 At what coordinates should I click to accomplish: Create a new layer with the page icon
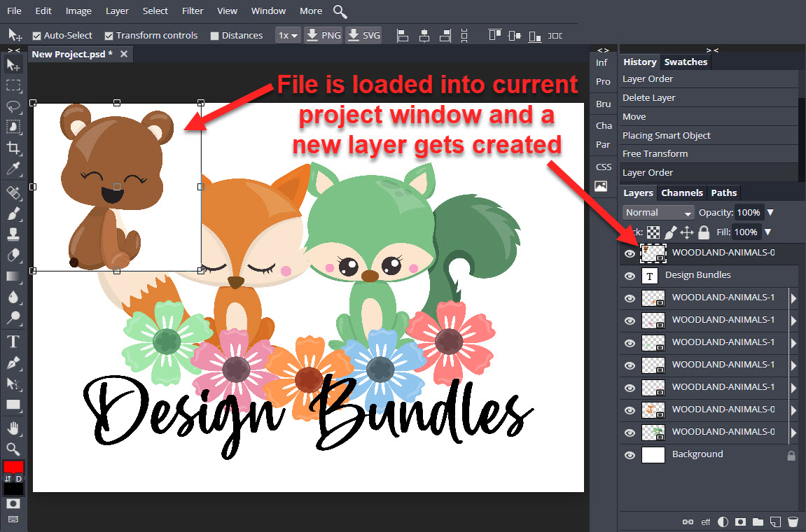point(776,521)
